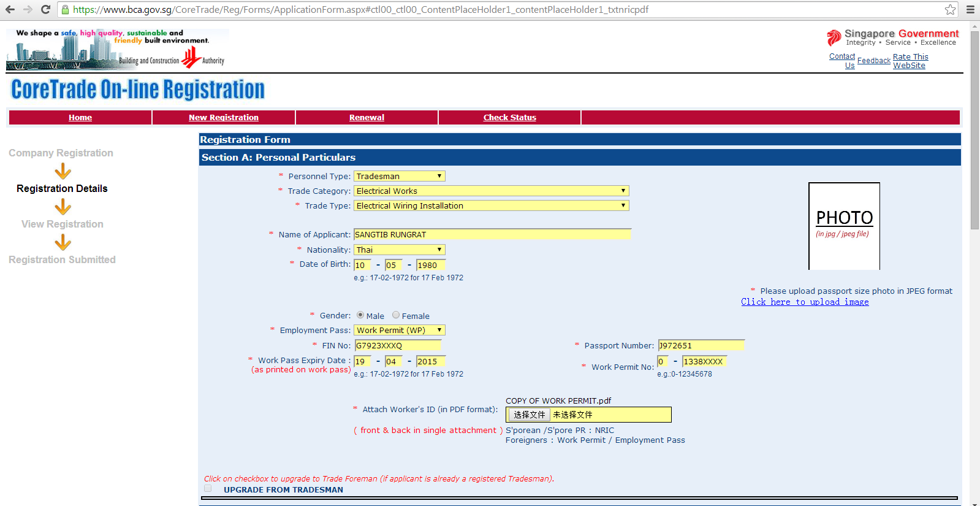This screenshot has width=980, height=506.
Task: Bookmark this page with the star icon
Action: 950,9
